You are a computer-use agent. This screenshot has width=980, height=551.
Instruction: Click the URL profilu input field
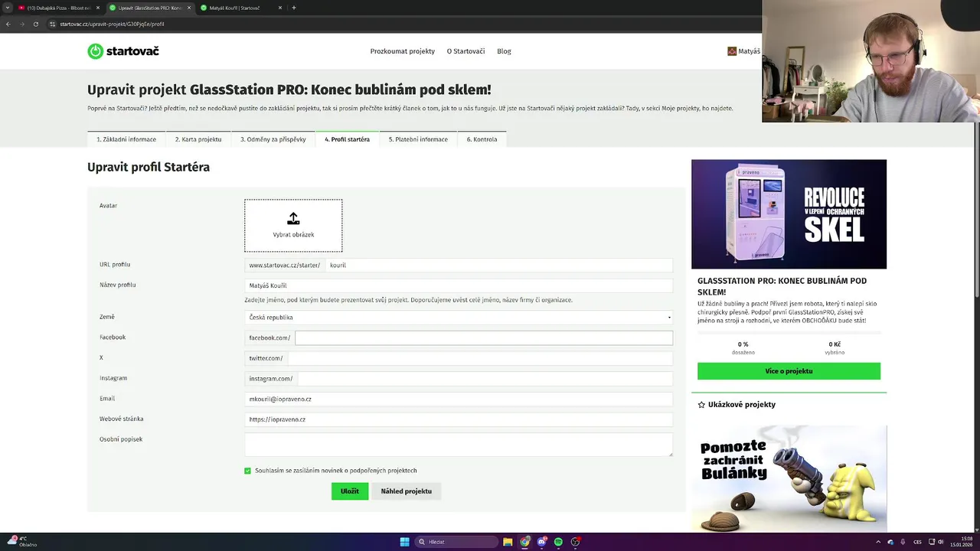[498, 265]
